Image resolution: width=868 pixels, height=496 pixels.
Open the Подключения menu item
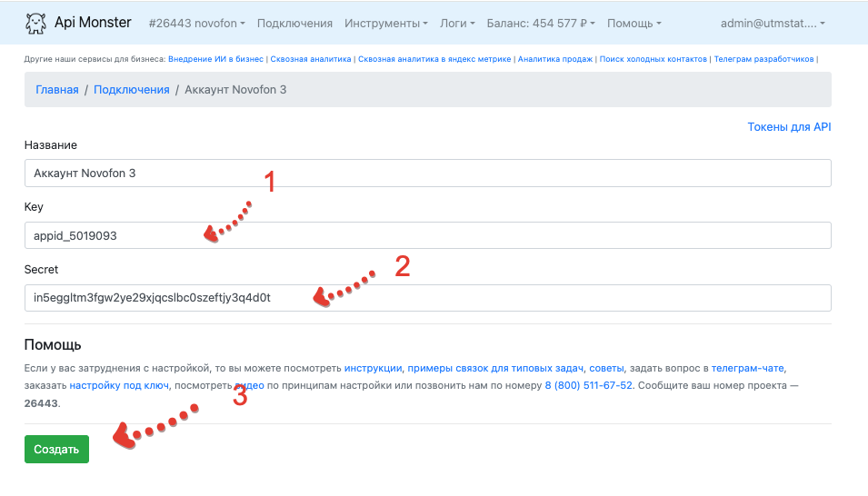294,24
